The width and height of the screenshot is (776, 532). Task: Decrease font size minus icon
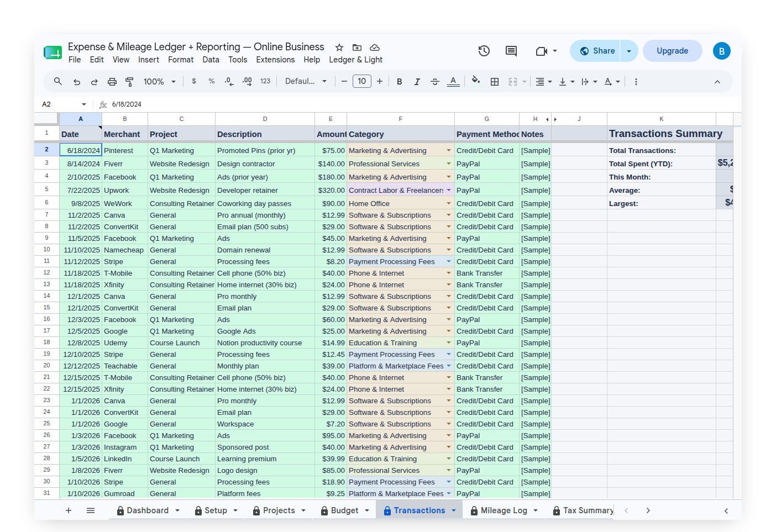point(344,81)
